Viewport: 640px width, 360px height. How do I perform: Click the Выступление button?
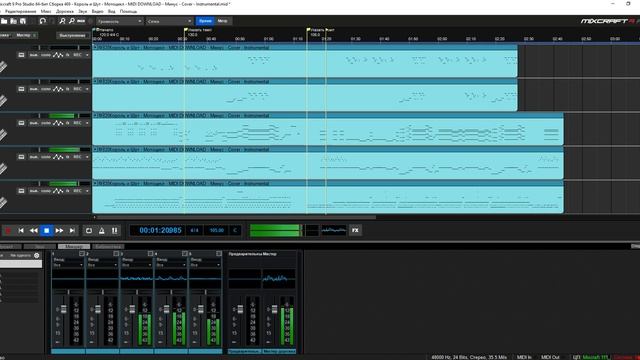pos(73,36)
